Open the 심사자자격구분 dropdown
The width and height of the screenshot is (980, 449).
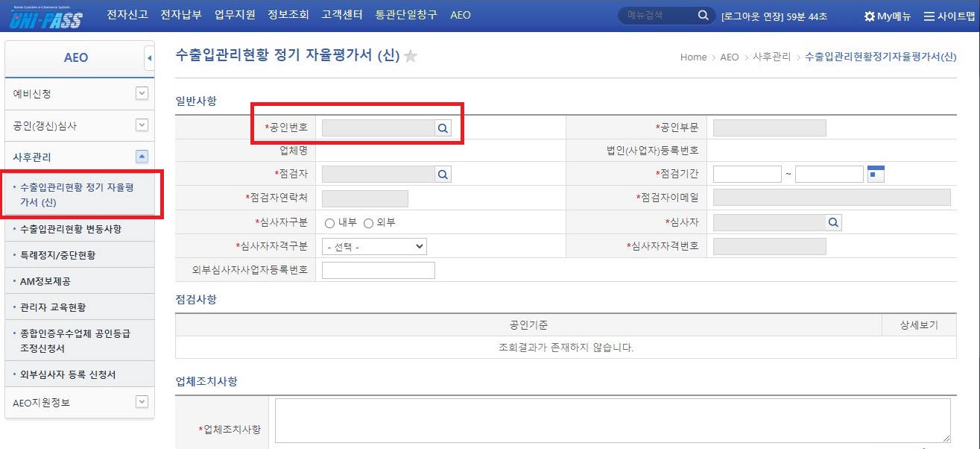click(x=374, y=246)
